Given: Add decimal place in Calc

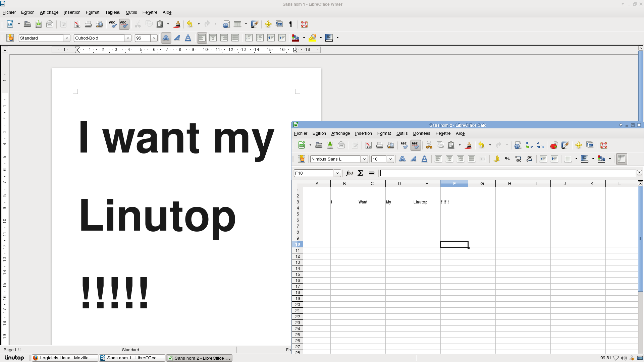Looking at the screenshot, I should 519,159.
